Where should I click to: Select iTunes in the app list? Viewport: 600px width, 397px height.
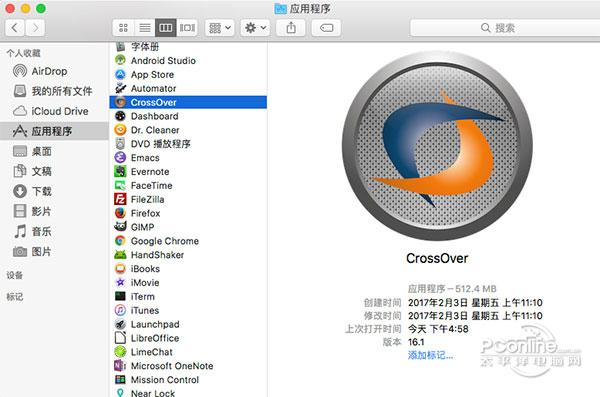(188, 310)
